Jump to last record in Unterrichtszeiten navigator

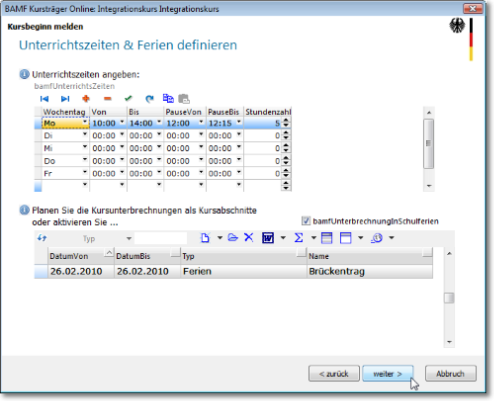(x=65, y=99)
